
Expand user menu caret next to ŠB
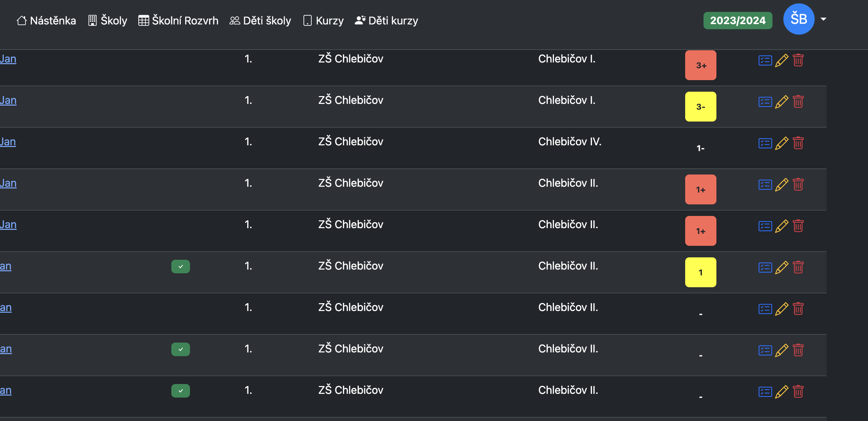[823, 19]
